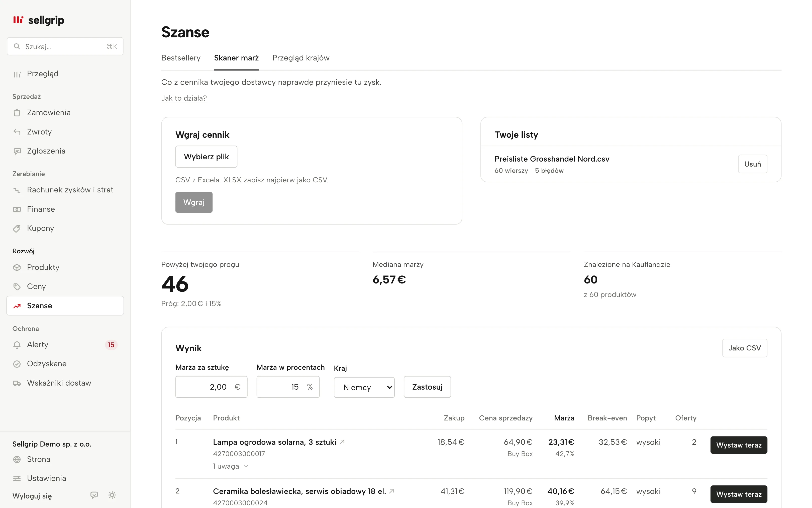Click the 'Jak to działa?' link
This screenshot has height=508, width=812.
pos(184,98)
